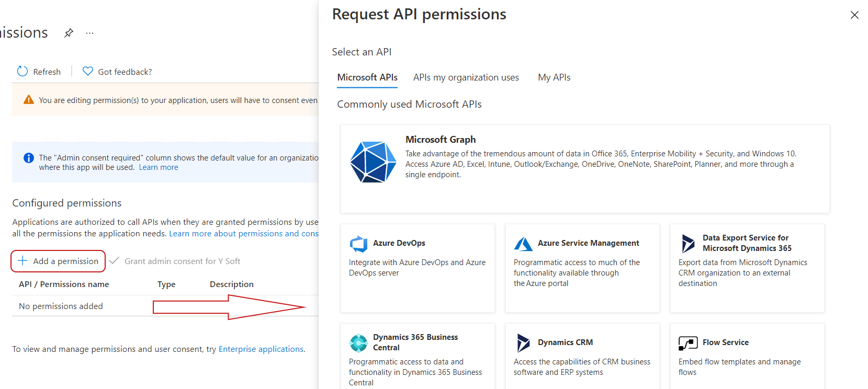868x389 pixels.
Task: Click the Dynamics 365 Business Central icon
Action: point(358,343)
